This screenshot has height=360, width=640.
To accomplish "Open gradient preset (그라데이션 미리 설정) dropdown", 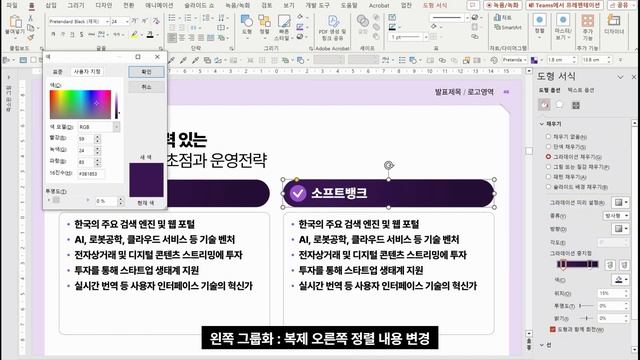I will click(620, 202).
